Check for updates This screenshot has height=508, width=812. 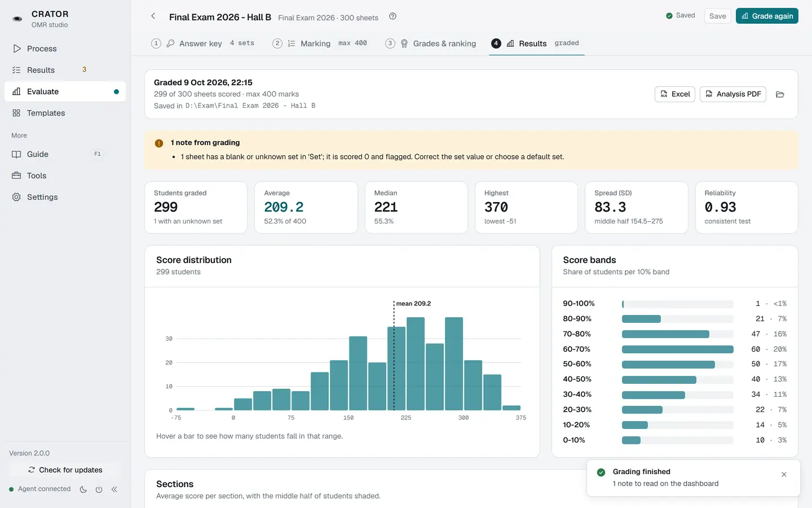pyautogui.click(x=65, y=470)
